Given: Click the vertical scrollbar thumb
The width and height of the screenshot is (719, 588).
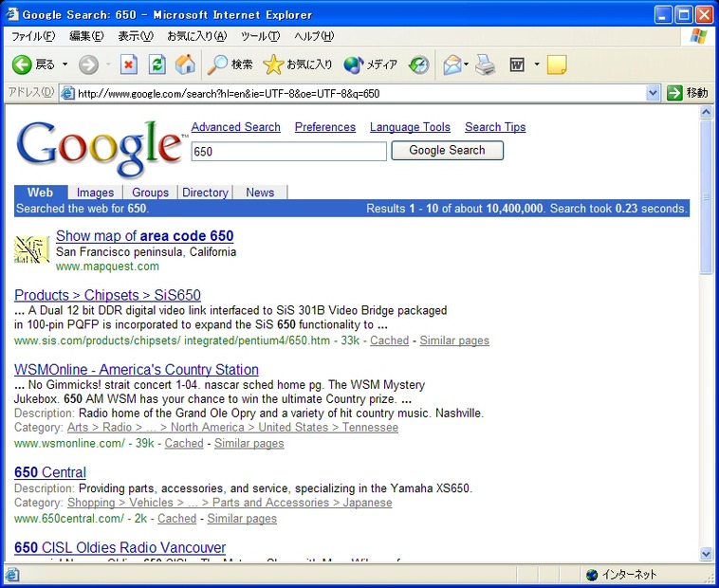Looking at the screenshot, I should coord(706,197).
